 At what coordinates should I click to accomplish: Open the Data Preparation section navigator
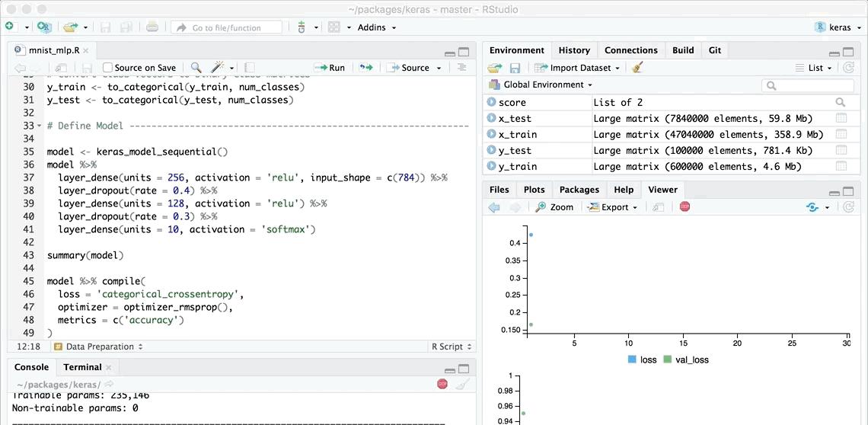[x=98, y=347]
